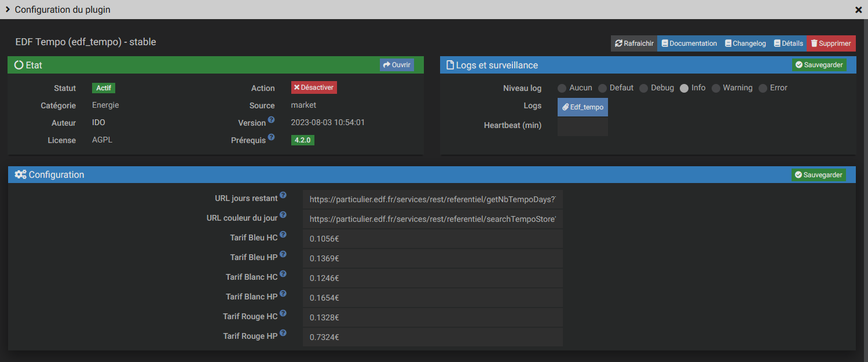Select Default log level
Screen dimensions: 868x362
(602, 88)
